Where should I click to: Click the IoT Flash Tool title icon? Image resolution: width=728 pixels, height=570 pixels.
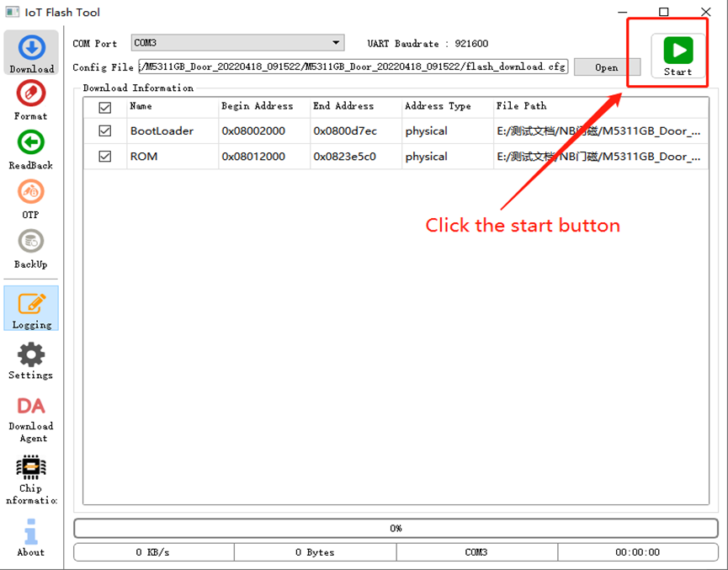pos(12,12)
